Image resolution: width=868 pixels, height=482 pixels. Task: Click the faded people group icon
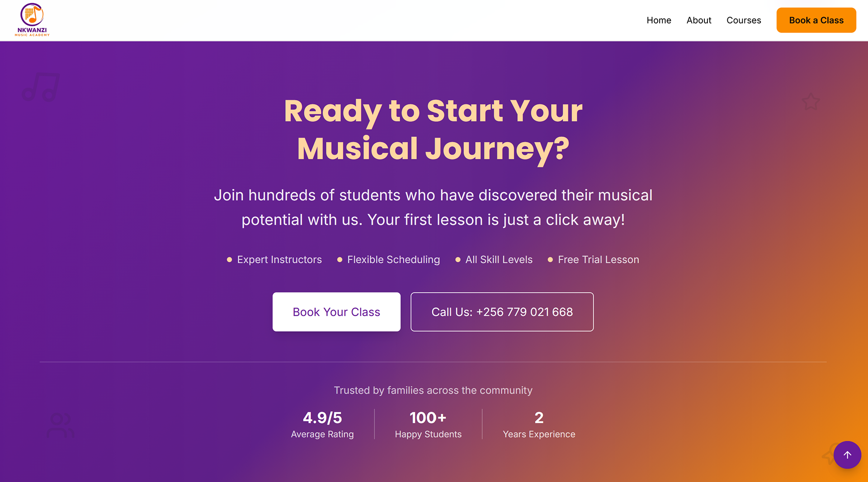[61, 425]
